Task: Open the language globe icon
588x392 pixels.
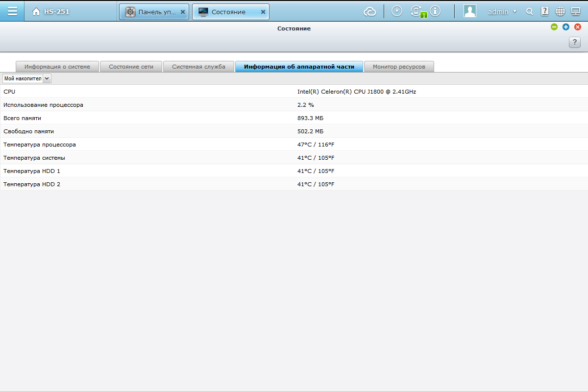Action: (x=560, y=12)
